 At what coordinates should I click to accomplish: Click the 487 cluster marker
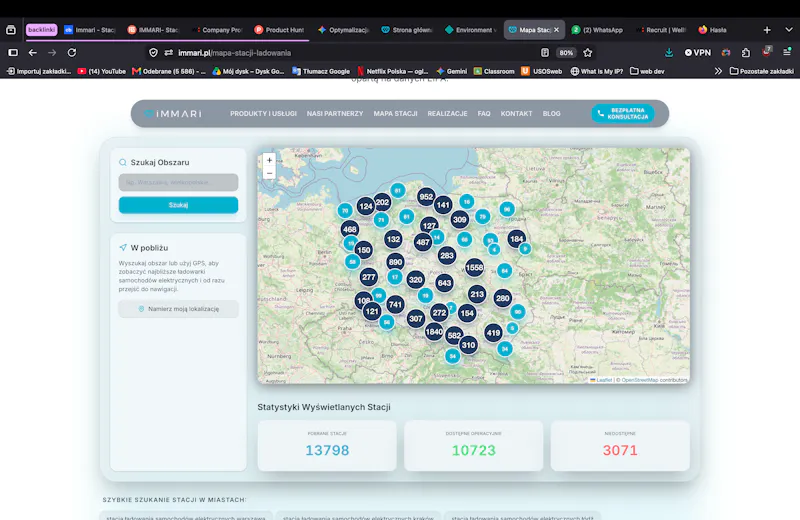click(423, 242)
